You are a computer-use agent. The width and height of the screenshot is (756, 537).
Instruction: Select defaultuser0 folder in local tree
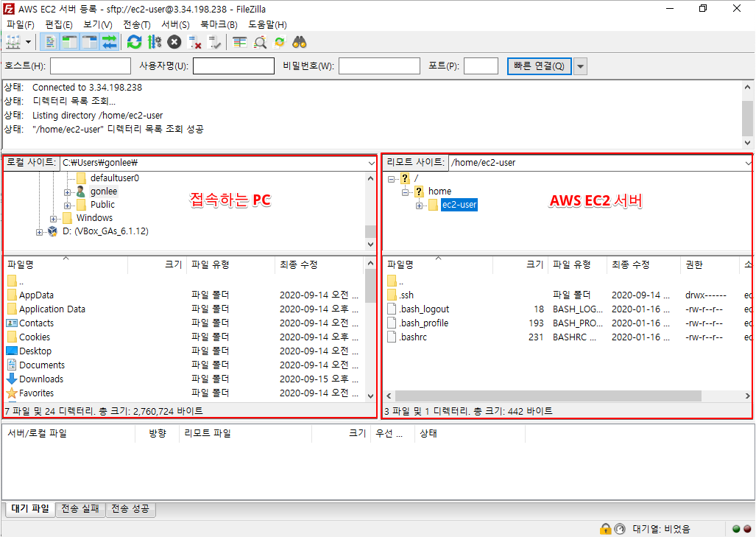coord(115,178)
